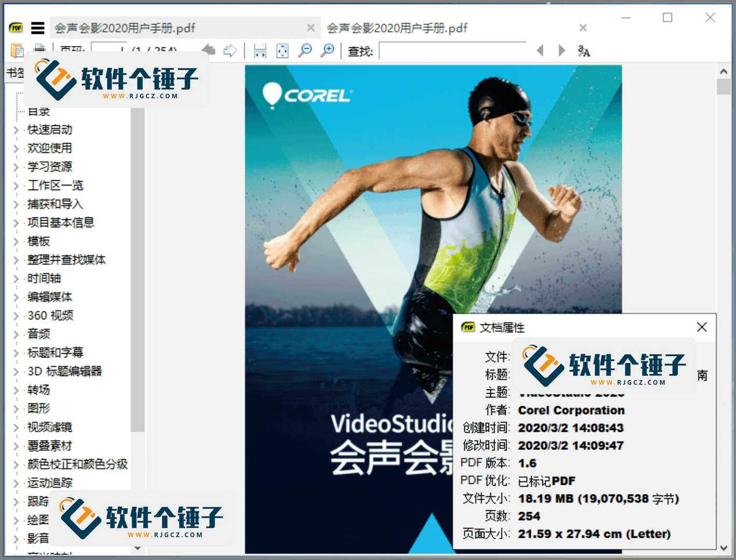
Task: Click the PDF version value 1.6
Action: pos(527,463)
